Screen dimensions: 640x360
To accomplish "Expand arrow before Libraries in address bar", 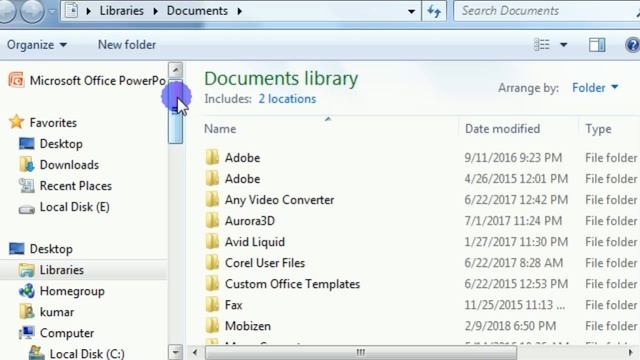I will tap(89, 11).
